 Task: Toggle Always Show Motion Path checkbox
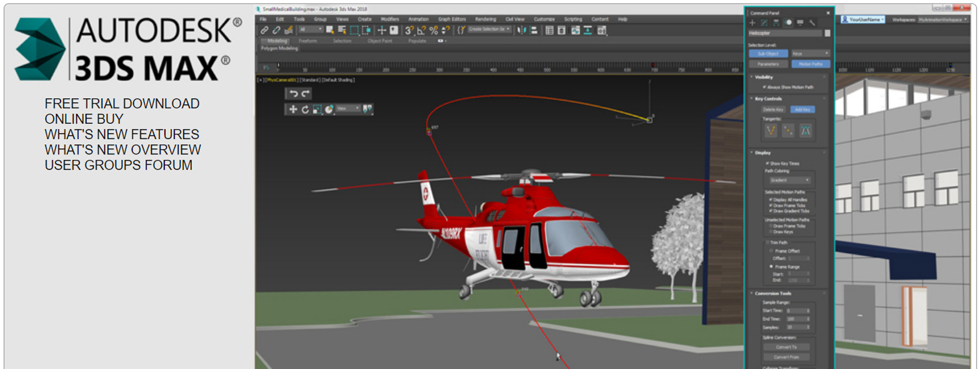(765, 87)
